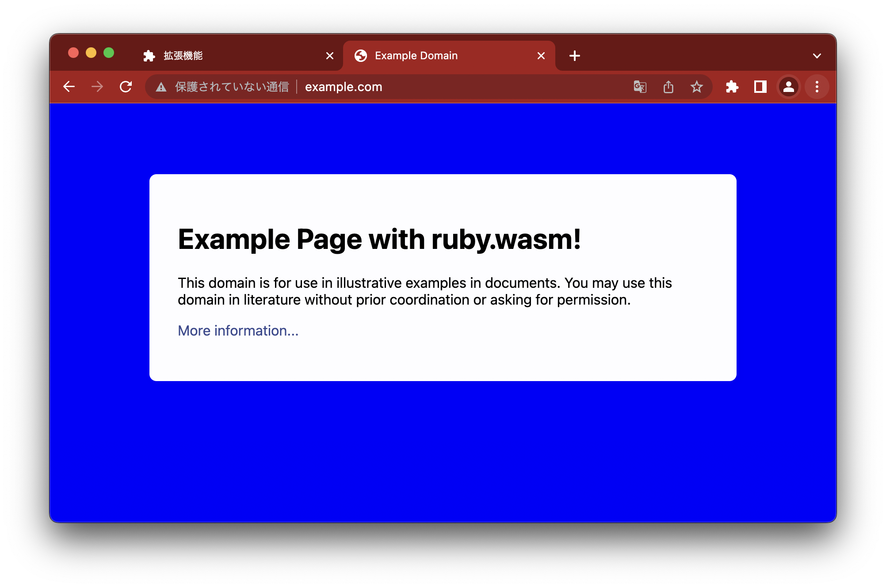Close the 拡張機能 tab

click(330, 56)
